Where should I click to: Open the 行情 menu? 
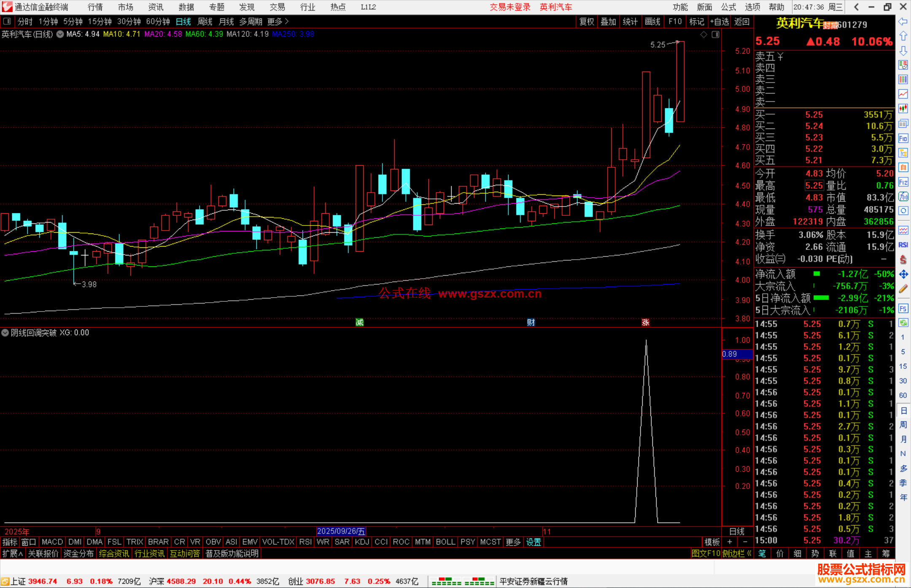(95, 7)
